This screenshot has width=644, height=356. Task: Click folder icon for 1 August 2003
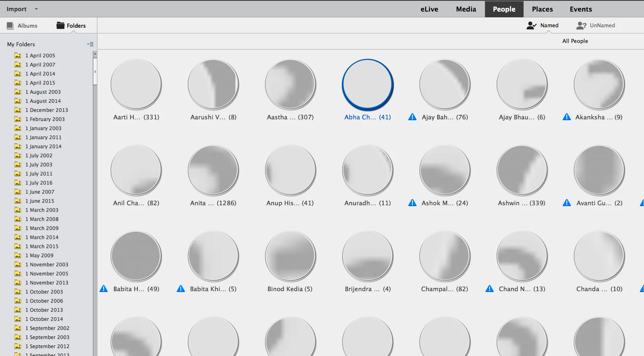(18, 92)
